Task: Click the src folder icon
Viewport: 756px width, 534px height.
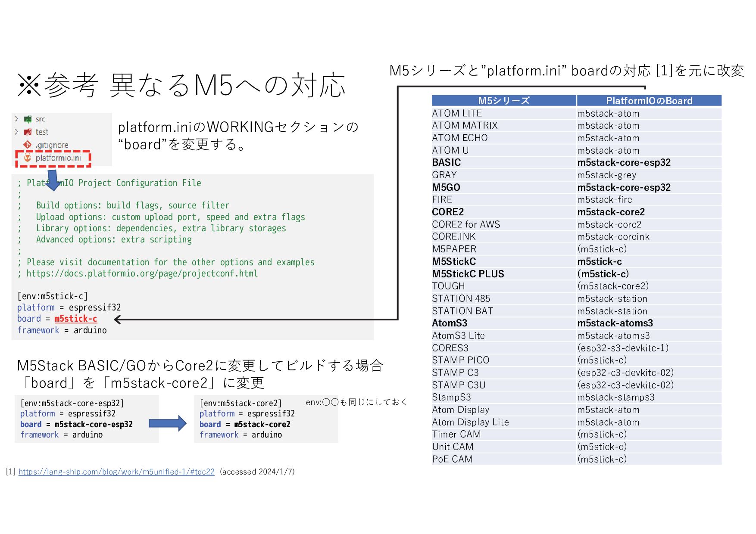Action: (28, 119)
